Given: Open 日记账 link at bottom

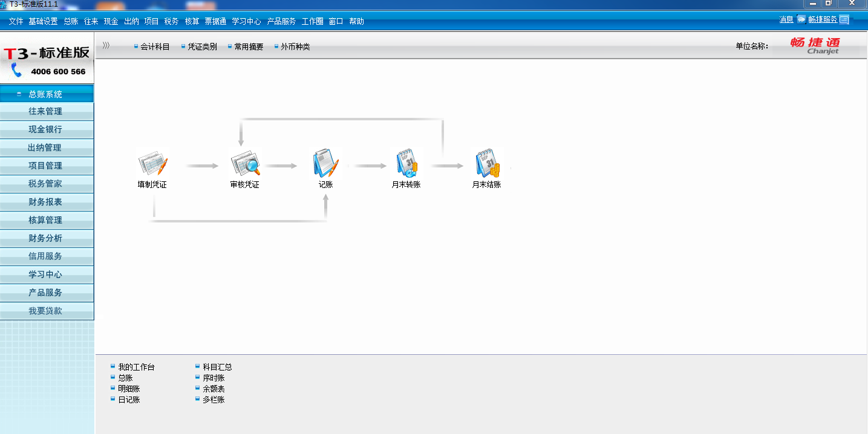Looking at the screenshot, I should (129, 400).
